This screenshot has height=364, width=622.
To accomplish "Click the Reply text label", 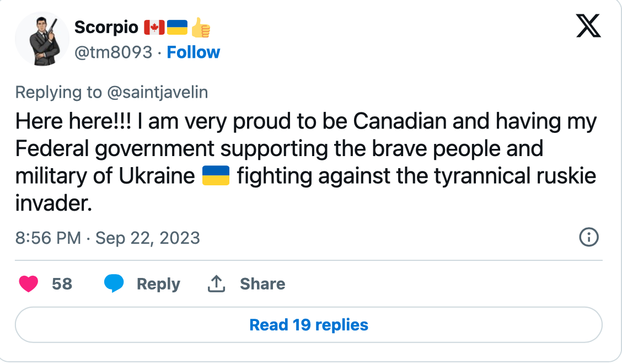I will [158, 284].
